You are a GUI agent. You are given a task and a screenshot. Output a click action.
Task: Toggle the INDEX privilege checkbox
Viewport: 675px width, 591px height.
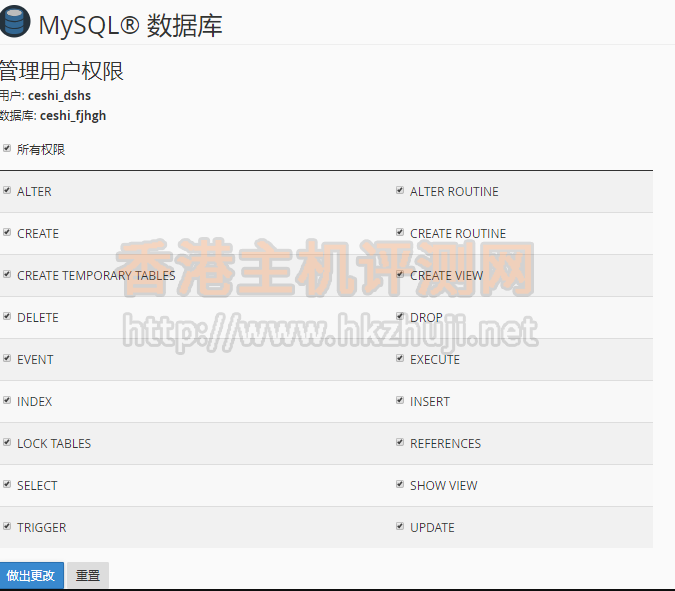tap(7, 400)
